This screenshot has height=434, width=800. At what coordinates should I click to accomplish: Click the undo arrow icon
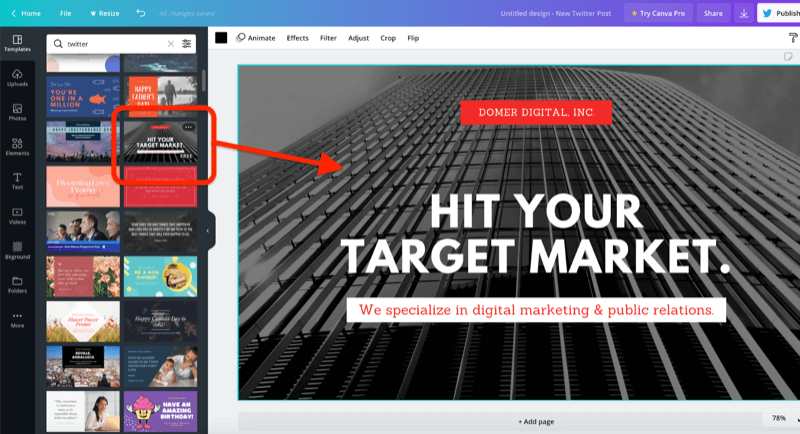tap(141, 13)
